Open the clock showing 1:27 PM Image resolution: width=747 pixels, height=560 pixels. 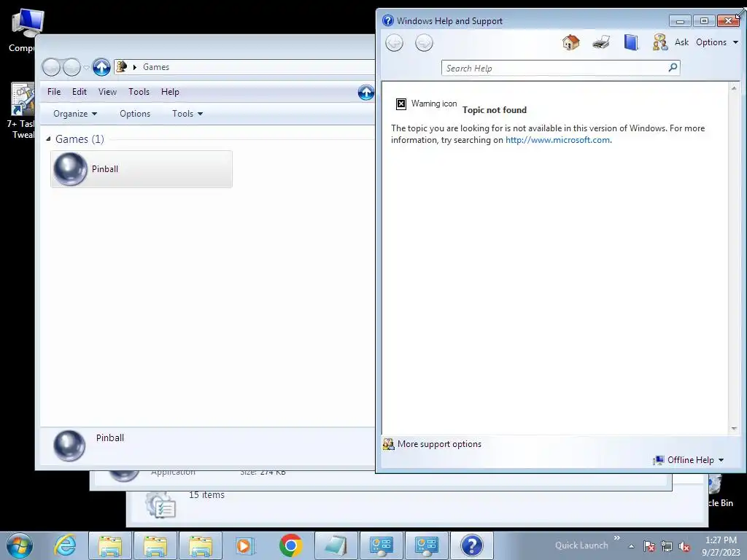pos(721,546)
